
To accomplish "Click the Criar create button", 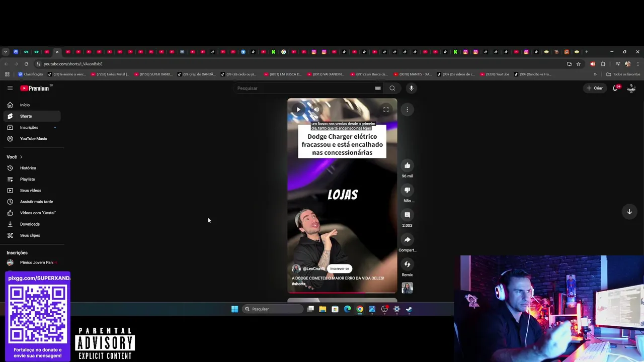I will tap(594, 88).
